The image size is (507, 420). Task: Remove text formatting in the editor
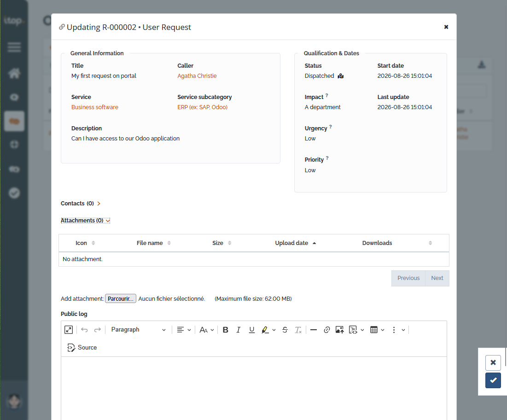[x=298, y=330]
